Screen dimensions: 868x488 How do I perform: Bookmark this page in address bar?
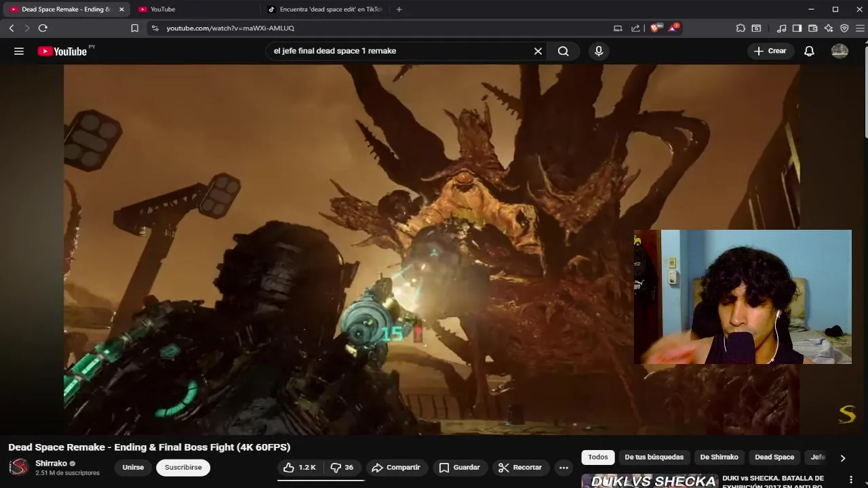(x=134, y=28)
